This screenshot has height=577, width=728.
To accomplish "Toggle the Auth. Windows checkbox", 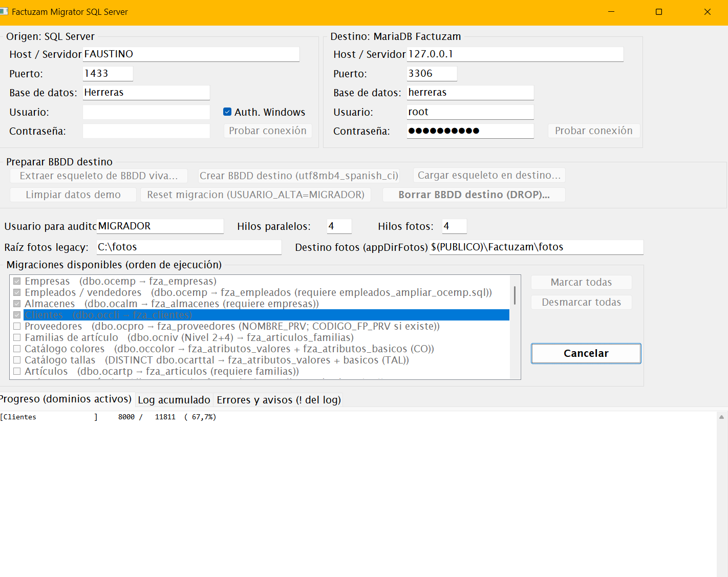I will tap(227, 112).
